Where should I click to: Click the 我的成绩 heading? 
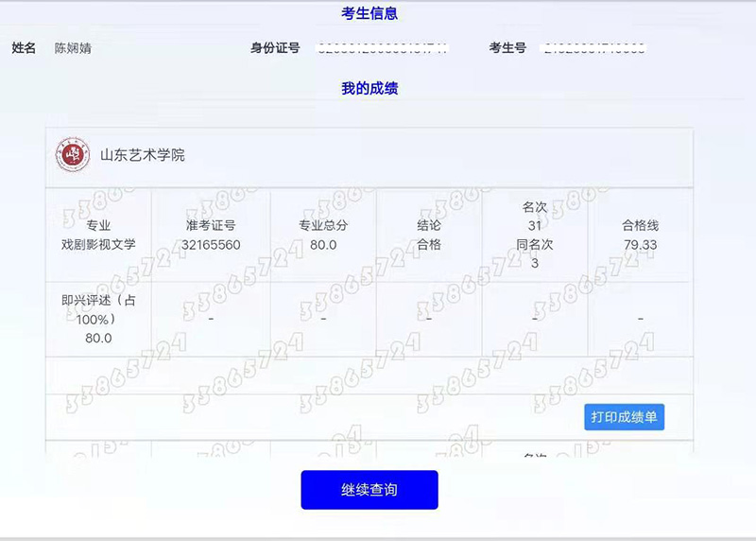(x=369, y=88)
